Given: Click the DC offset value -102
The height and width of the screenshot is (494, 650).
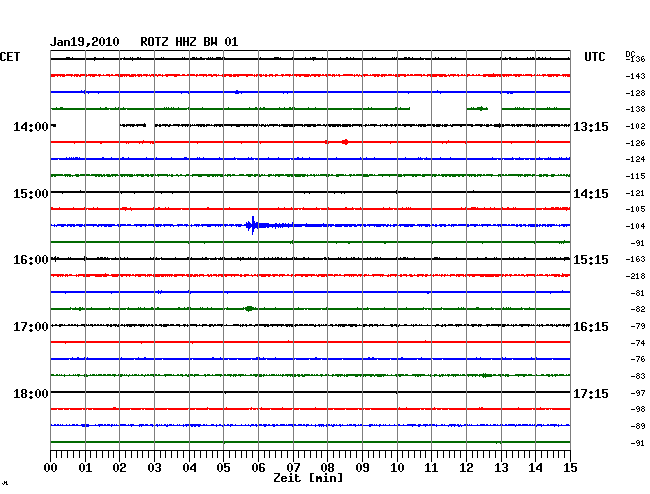Looking at the screenshot, I should (x=635, y=126).
